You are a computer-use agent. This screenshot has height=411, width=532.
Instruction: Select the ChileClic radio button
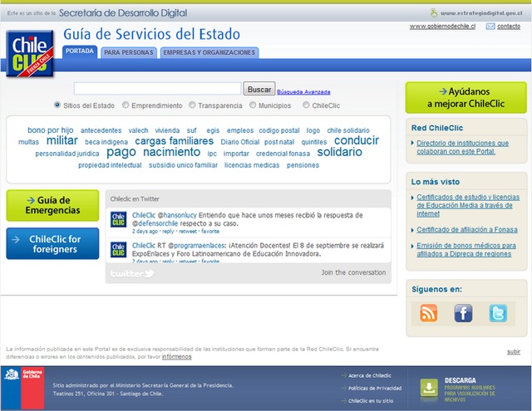306,105
